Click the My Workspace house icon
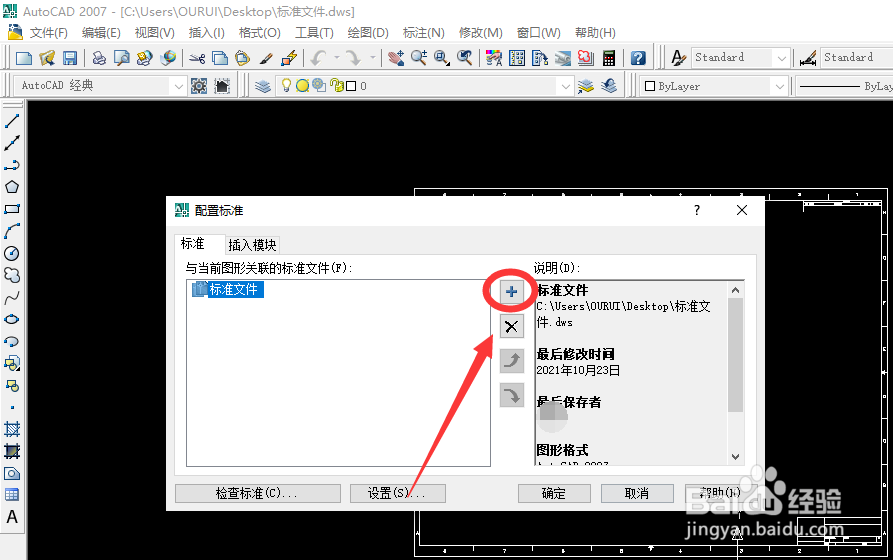 (222, 86)
